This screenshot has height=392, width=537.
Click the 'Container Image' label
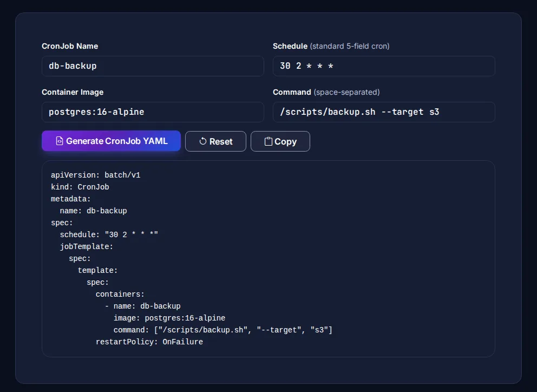pos(73,92)
